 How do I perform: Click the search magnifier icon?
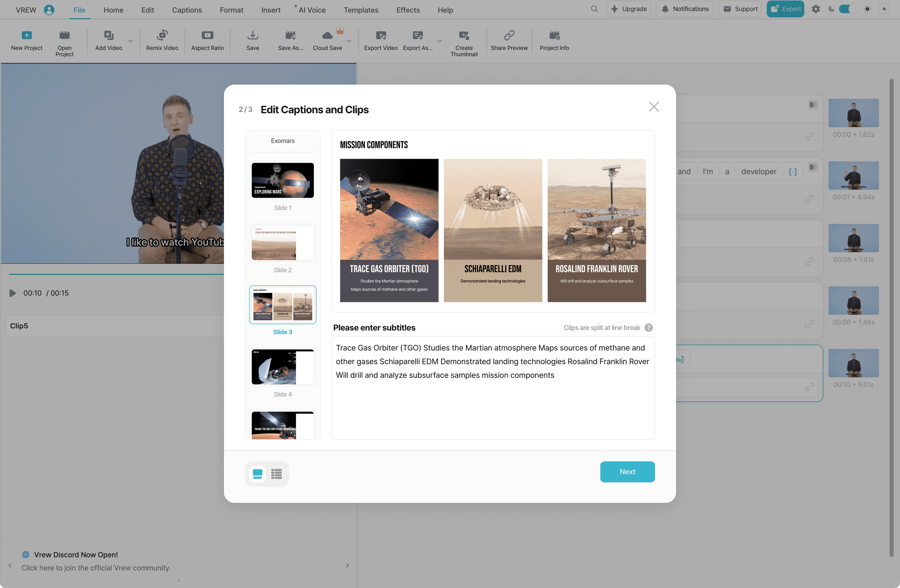tap(594, 9)
